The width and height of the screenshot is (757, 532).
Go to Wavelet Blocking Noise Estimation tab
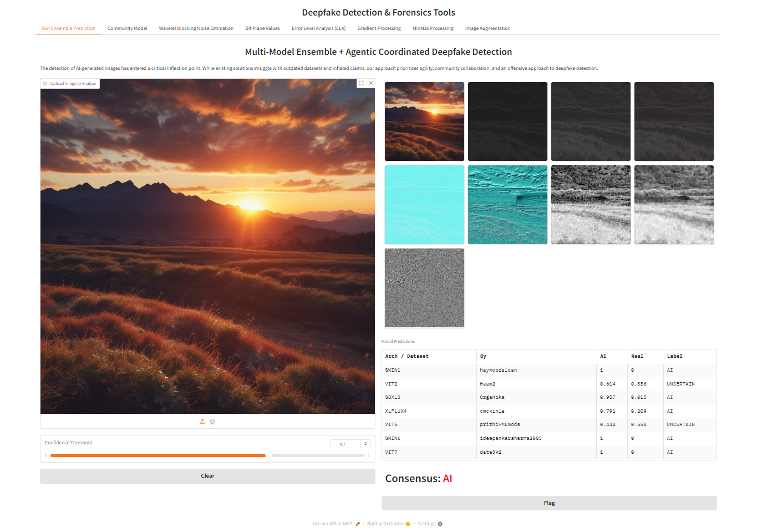(x=196, y=28)
